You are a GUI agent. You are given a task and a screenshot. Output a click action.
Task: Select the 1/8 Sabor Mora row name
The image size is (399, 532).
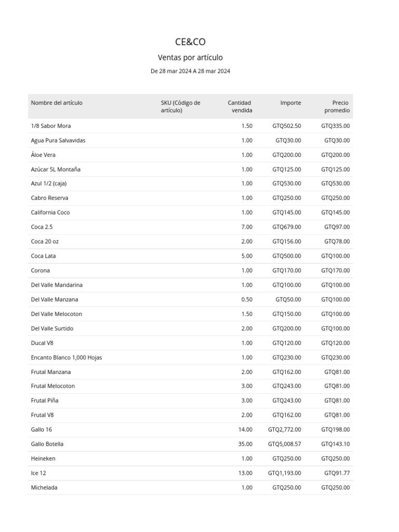pos(51,126)
